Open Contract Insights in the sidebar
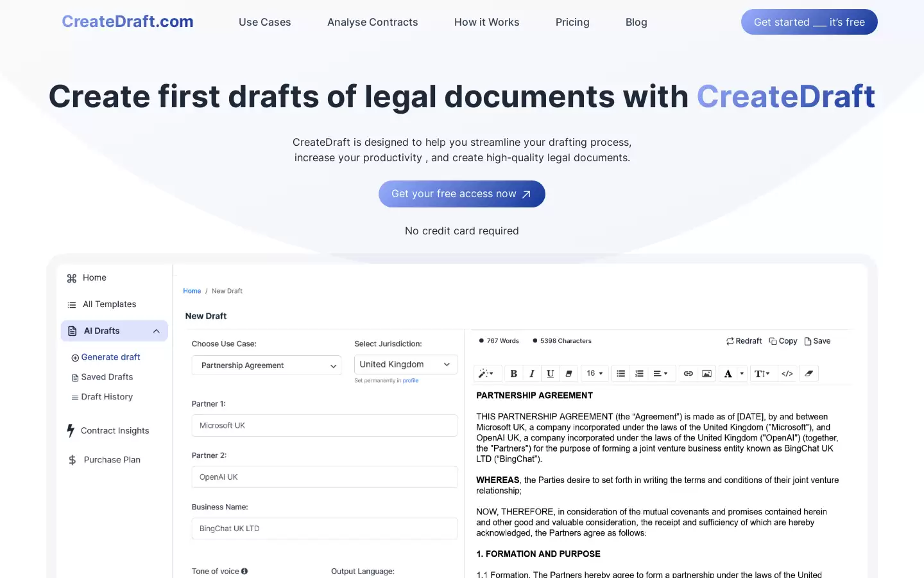Viewport: 924px width, 578px height. coord(108,430)
